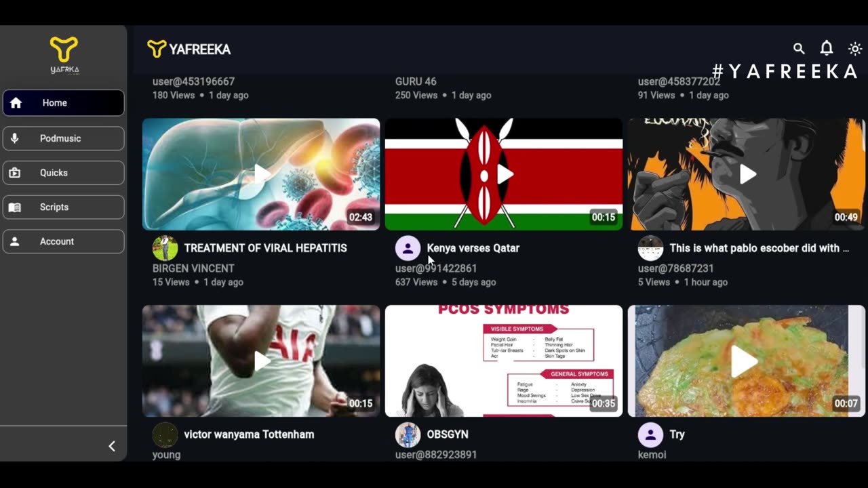Click channel name young

(x=166, y=455)
